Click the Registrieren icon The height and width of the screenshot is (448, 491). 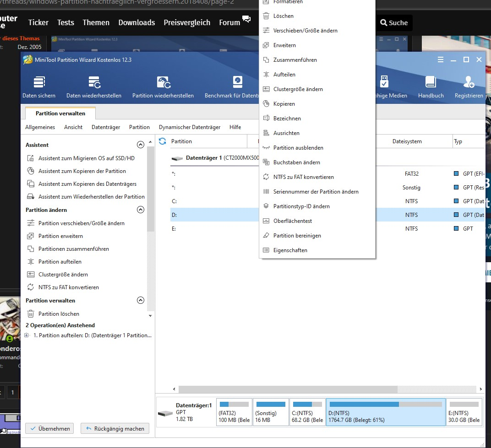tap(469, 82)
